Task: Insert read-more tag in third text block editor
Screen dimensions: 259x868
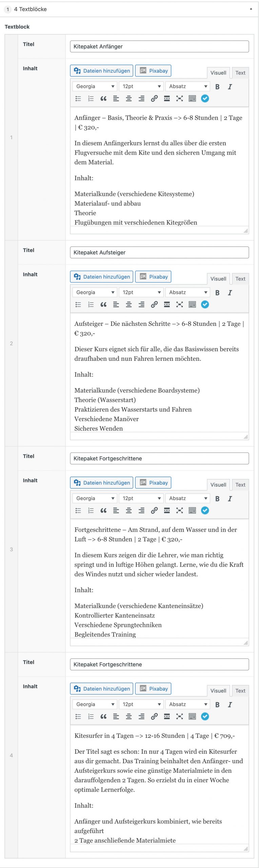Action: (167, 510)
